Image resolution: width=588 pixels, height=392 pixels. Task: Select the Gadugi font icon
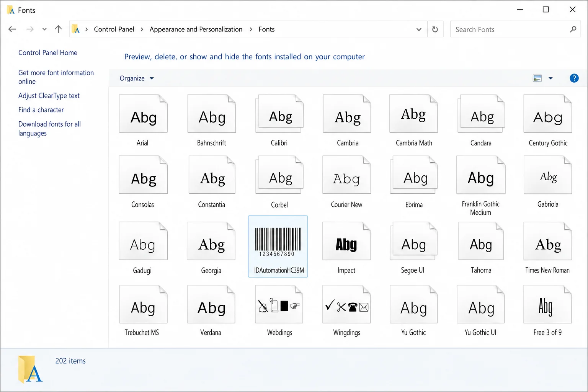coord(143,241)
